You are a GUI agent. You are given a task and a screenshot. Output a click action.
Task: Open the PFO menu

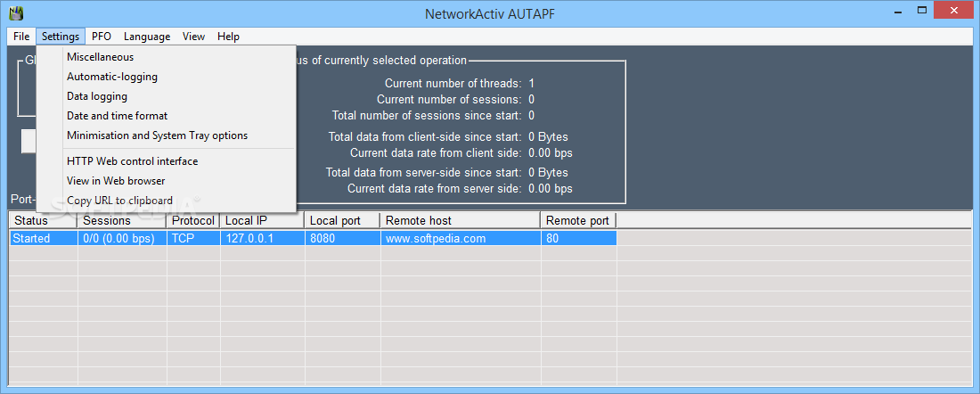102,37
